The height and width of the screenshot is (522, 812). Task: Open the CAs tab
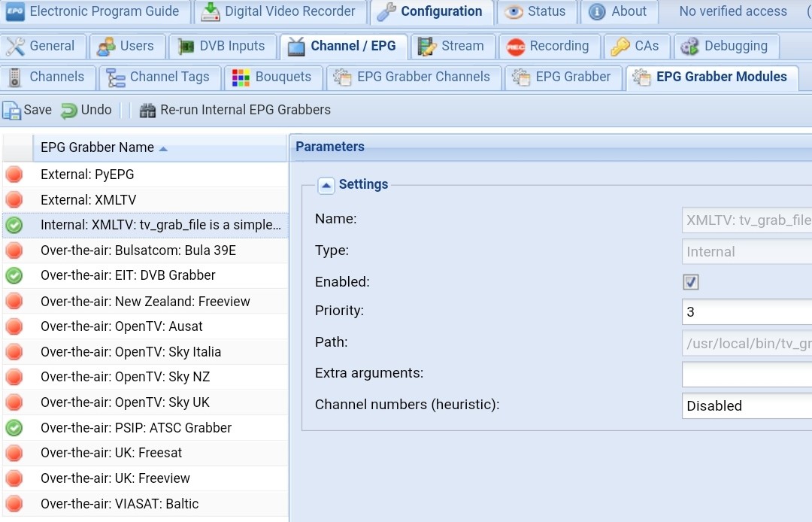point(637,46)
